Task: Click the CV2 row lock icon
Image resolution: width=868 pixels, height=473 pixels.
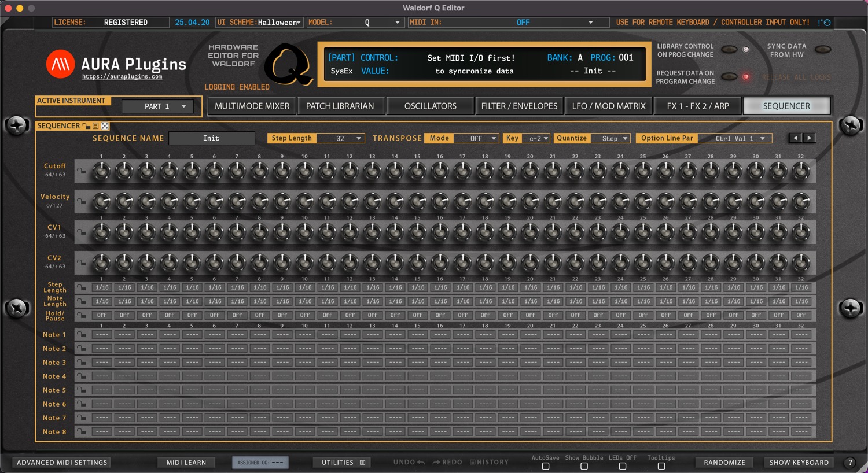Action: coord(82,263)
